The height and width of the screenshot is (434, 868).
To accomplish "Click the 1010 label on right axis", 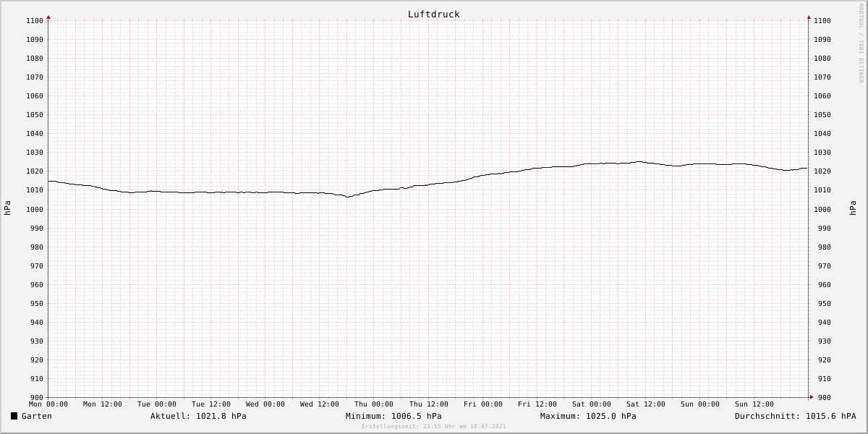I will tap(822, 190).
